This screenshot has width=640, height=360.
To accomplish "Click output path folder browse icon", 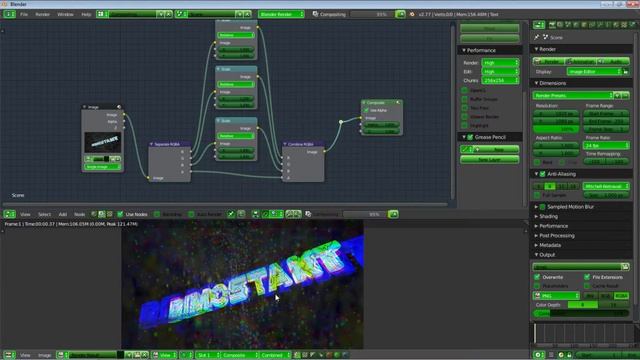I will 625,267.
